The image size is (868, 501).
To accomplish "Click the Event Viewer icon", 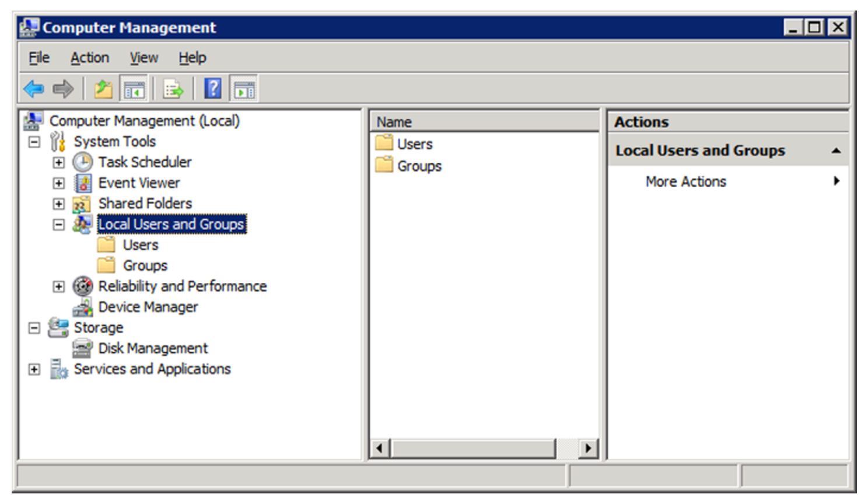I will pyautogui.click(x=83, y=183).
